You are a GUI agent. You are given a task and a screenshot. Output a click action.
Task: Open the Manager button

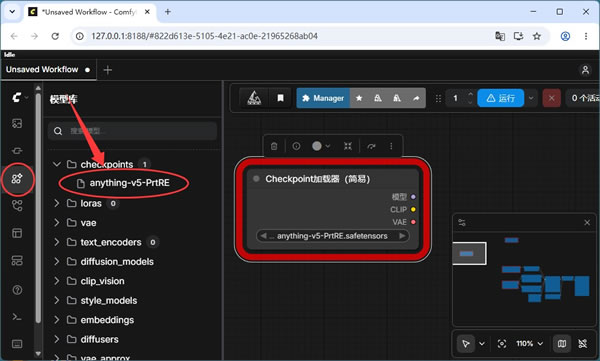click(x=323, y=98)
